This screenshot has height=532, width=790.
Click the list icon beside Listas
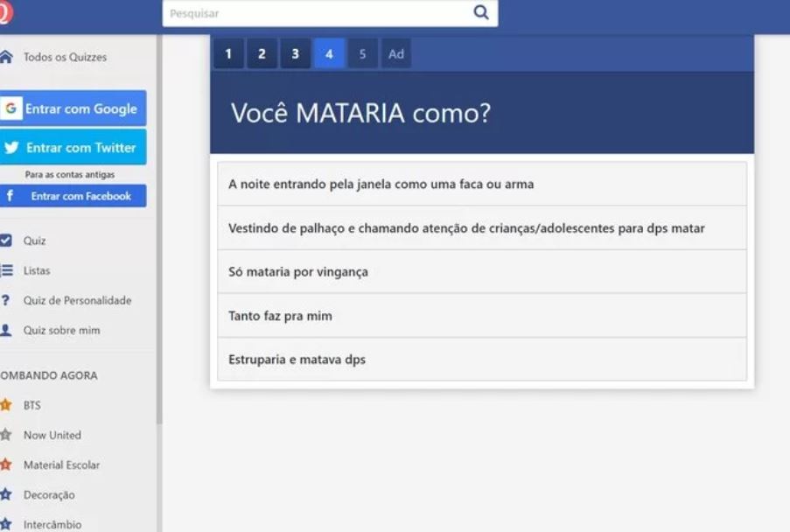pos(6,270)
